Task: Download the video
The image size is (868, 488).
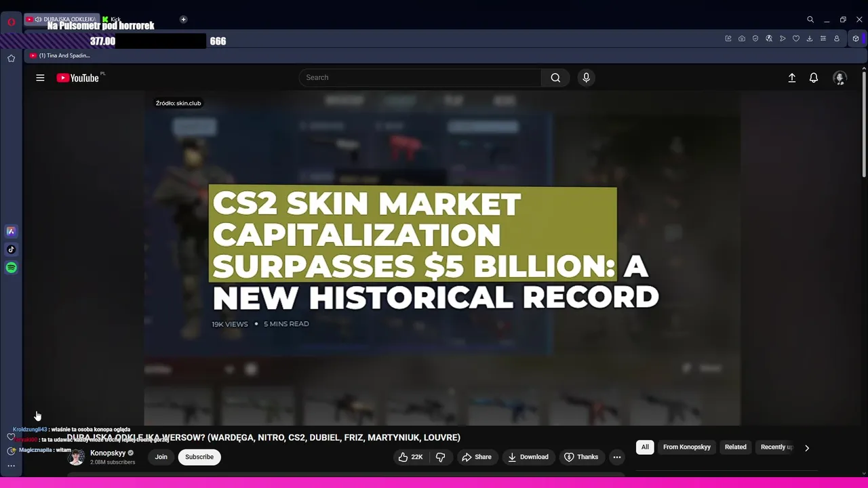Action: click(x=528, y=457)
